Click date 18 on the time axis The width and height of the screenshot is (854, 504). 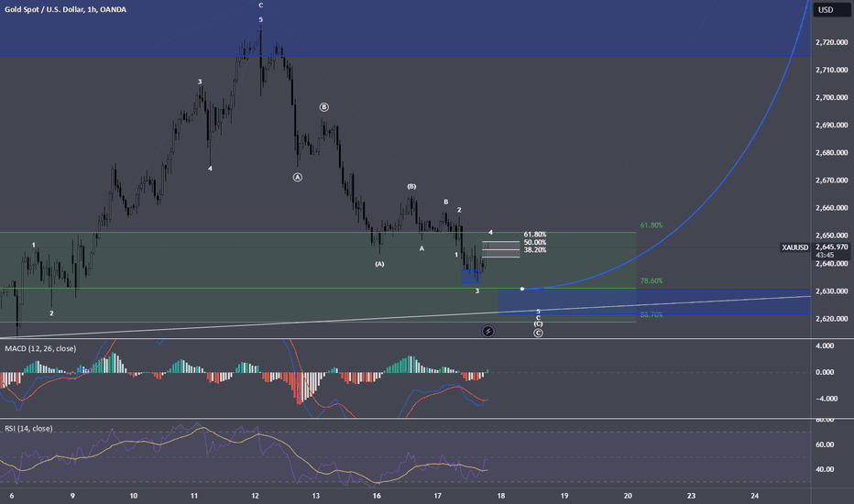pyautogui.click(x=501, y=496)
